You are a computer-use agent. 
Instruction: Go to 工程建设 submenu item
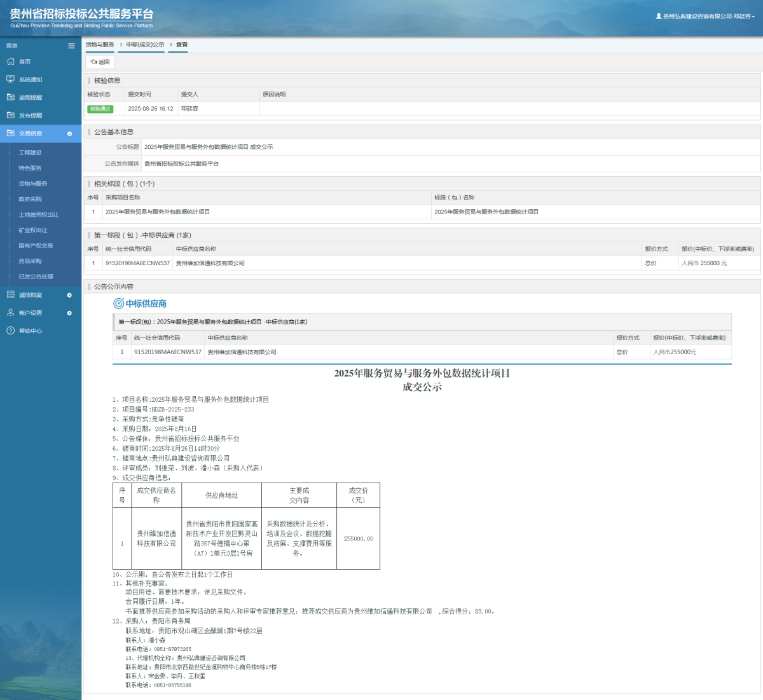30,153
